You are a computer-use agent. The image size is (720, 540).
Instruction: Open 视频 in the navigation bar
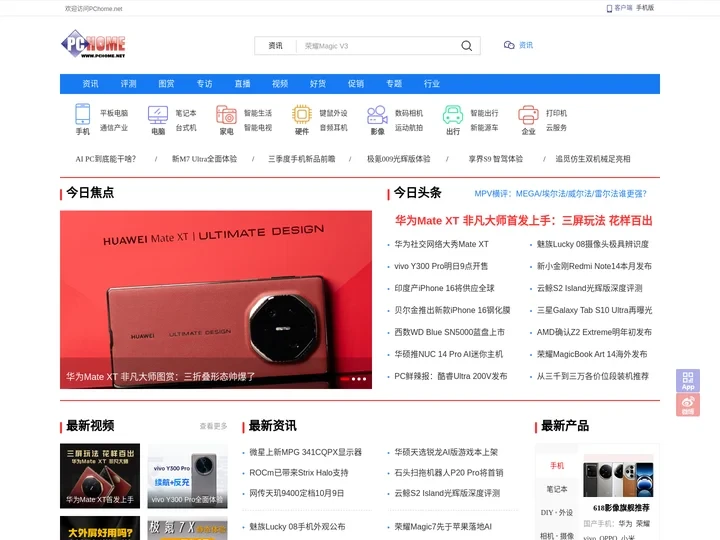click(x=280, y=84)
